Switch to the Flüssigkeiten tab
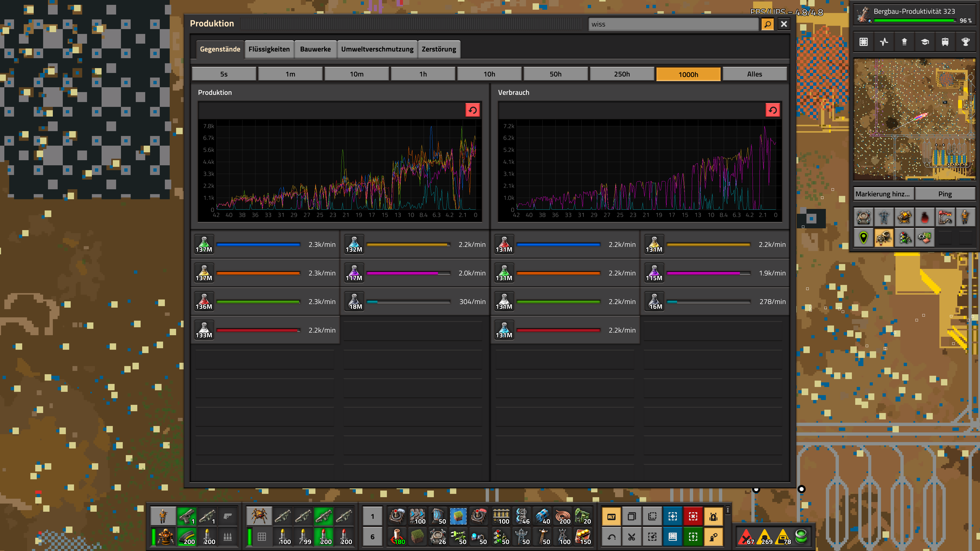 (x=269, y=49)
